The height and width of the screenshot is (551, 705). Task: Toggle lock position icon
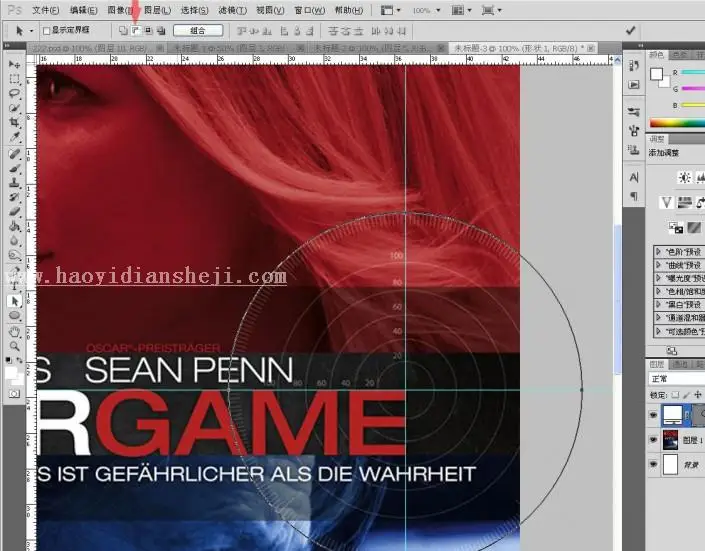point(698,395)
